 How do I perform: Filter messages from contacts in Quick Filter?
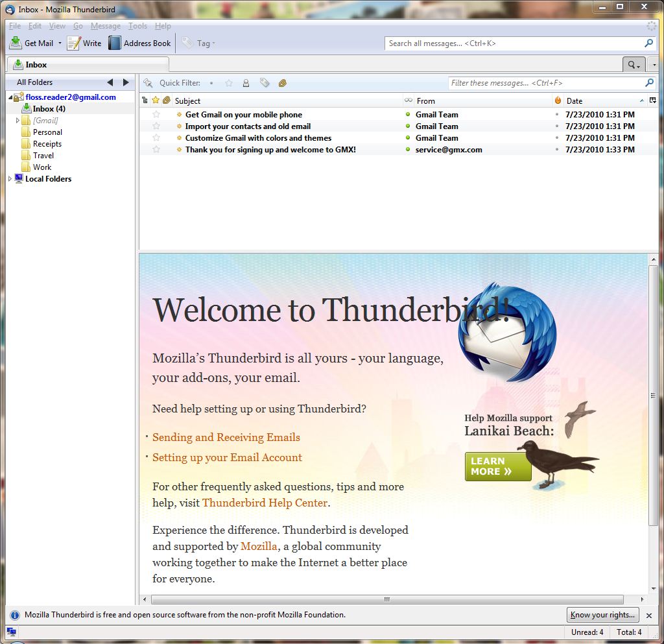tap(246, 83)
